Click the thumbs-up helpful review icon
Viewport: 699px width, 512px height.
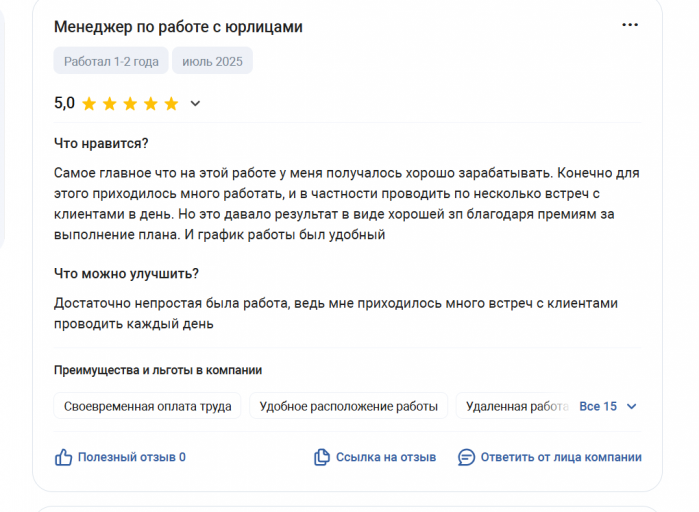point(63,457)
